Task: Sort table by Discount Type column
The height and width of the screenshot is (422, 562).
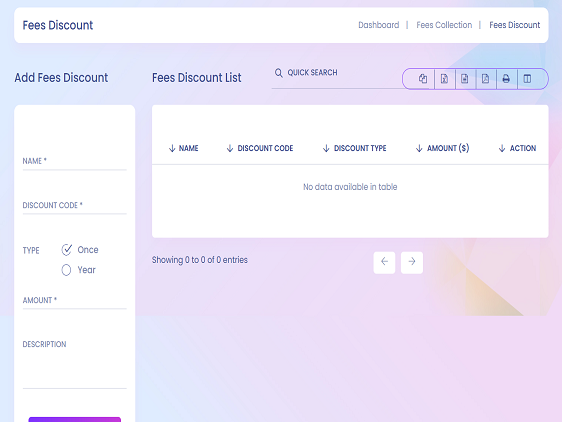Action: tap(354, 148)
